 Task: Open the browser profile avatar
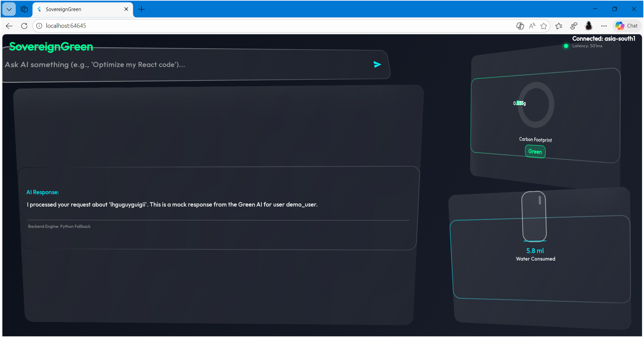coord(589,26)
